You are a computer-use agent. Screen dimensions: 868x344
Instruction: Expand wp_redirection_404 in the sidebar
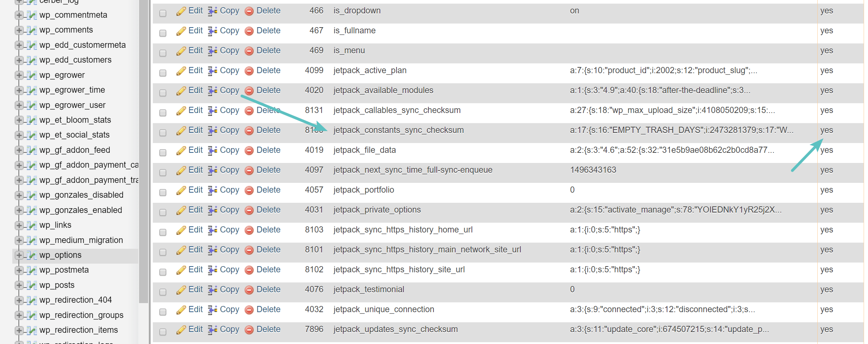click(19, 300)
